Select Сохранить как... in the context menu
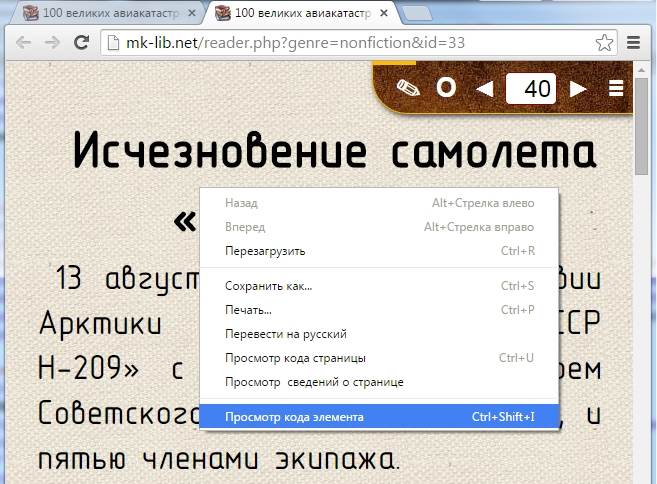 coord(379,286)
